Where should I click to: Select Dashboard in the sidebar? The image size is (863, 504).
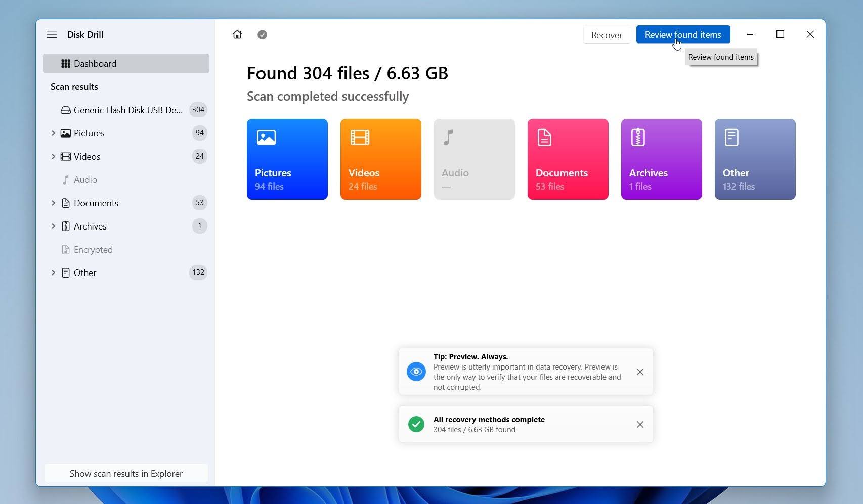click(x=126, y=63)
